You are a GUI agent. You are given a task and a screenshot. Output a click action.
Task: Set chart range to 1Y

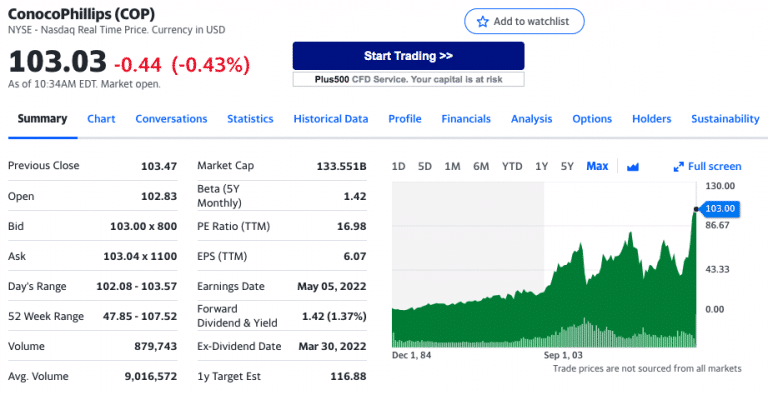click(x=541, y=167)
